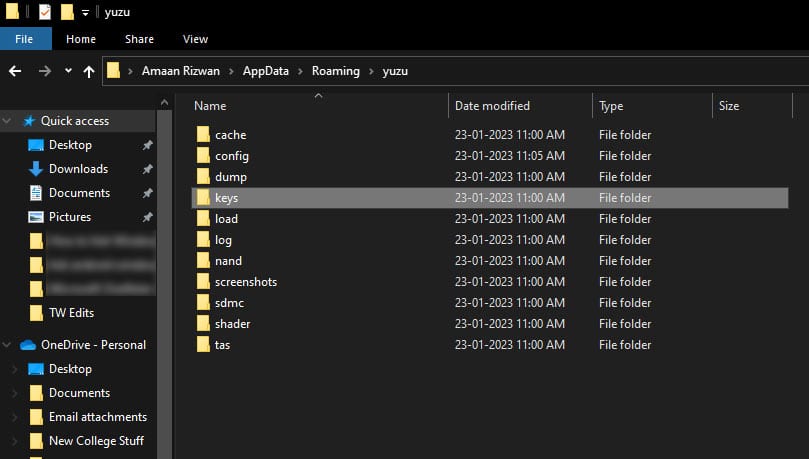Collapse the OneDrive - Personal section

(9, 345)
